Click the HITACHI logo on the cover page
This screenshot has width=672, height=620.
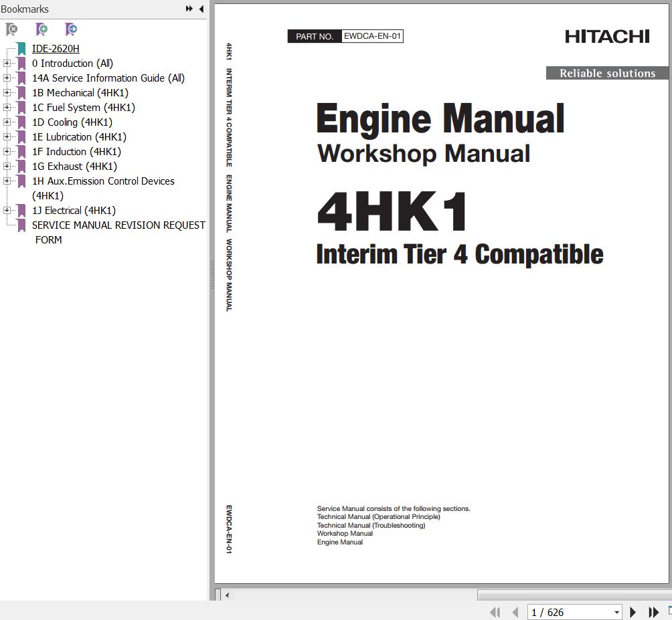click(607, 37)
